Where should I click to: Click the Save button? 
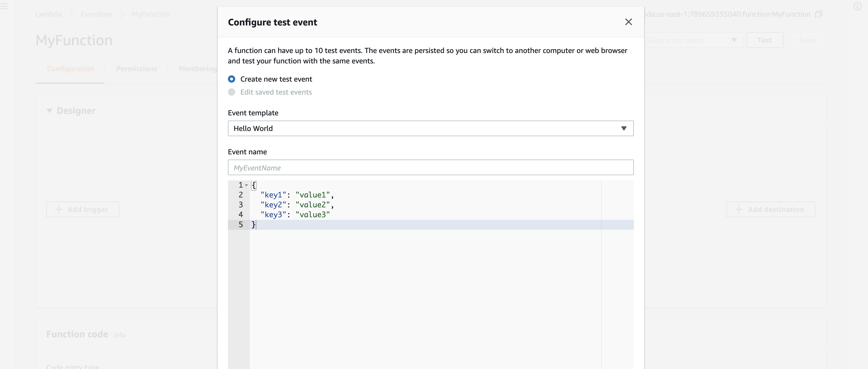(x=807, y=40)
